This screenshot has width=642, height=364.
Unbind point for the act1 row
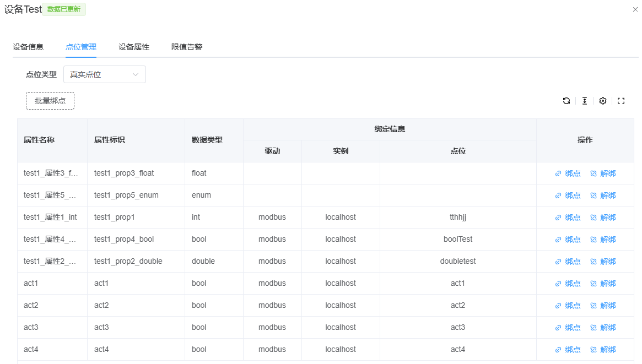coord(603,284)
